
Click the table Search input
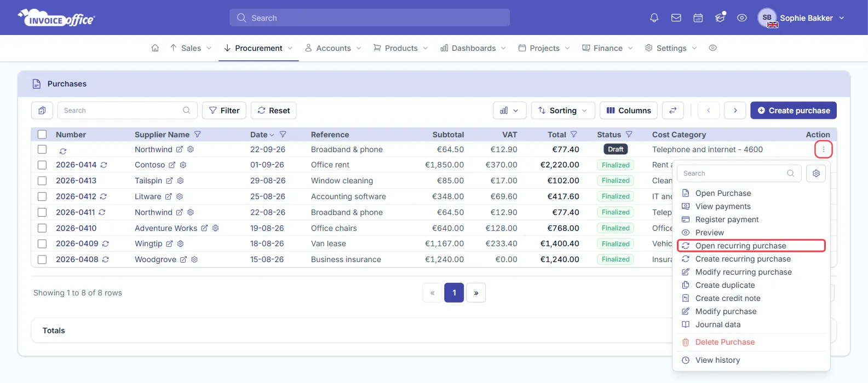[127, 111]
